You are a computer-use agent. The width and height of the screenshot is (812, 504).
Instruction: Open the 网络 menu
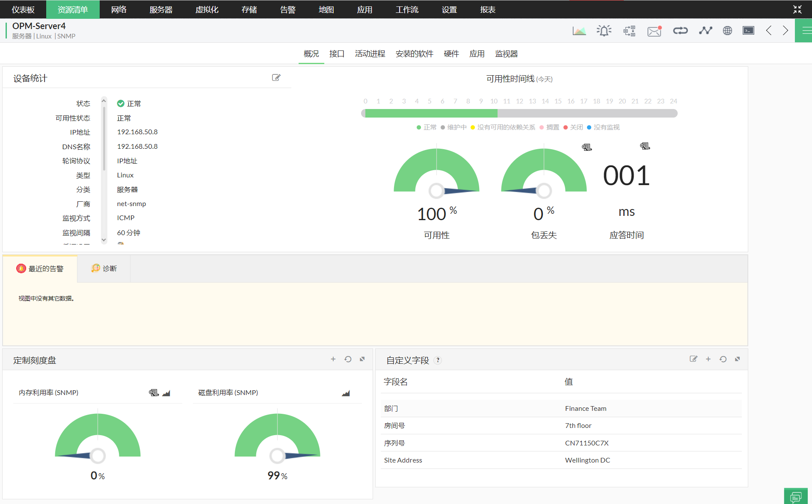coord(119,9)
